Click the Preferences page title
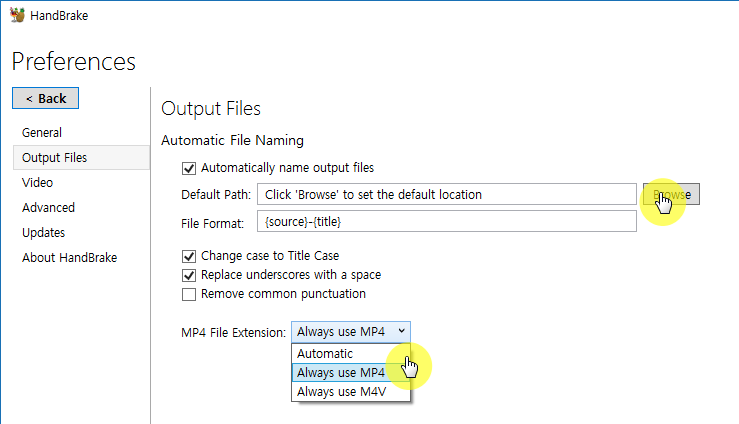739x424 pixels. click(74, 62)
